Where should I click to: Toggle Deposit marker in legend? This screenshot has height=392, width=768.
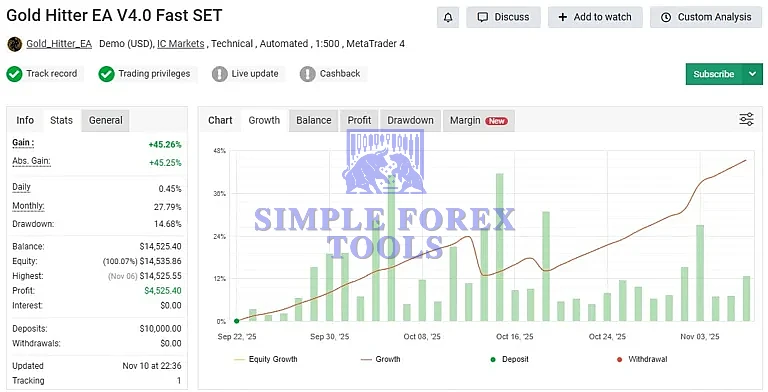pos(509,359)
